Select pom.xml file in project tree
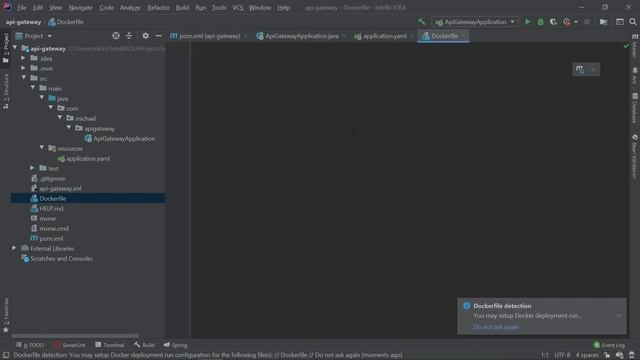 47,238
